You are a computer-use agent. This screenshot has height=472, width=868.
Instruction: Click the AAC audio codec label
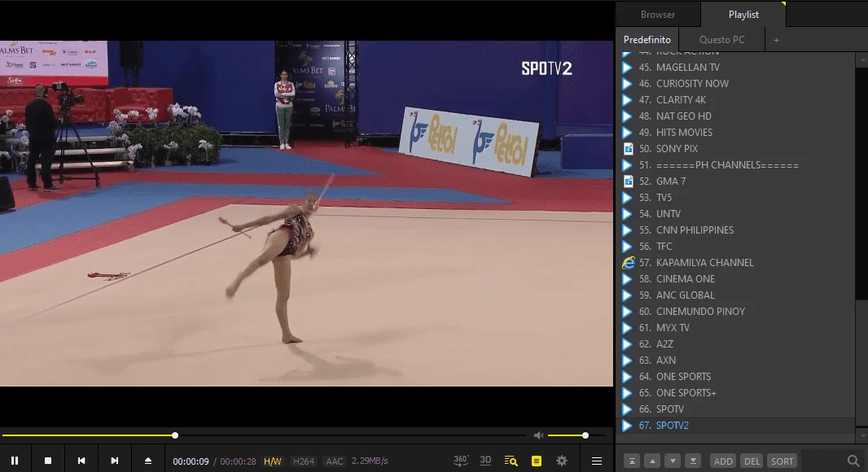coord(335,461)
